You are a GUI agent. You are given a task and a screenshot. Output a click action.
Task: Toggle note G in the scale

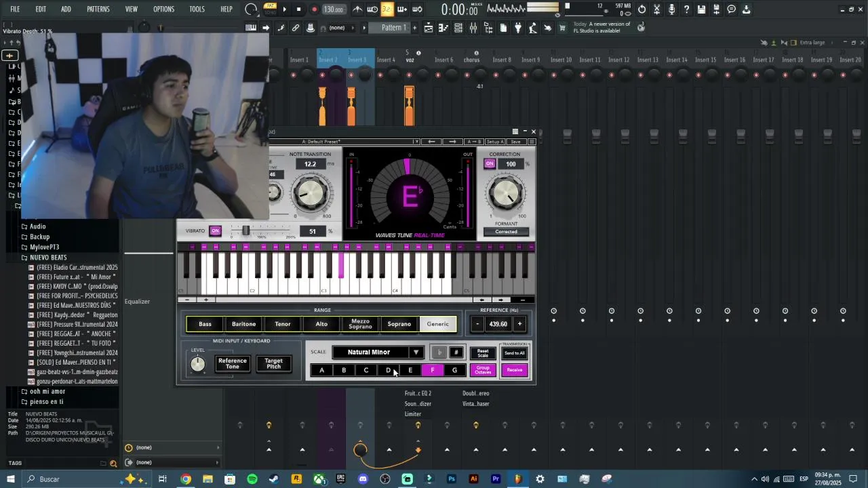tap(454, 370)
